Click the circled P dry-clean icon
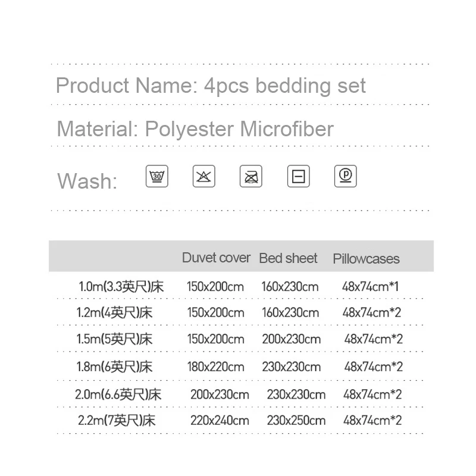 345,177
